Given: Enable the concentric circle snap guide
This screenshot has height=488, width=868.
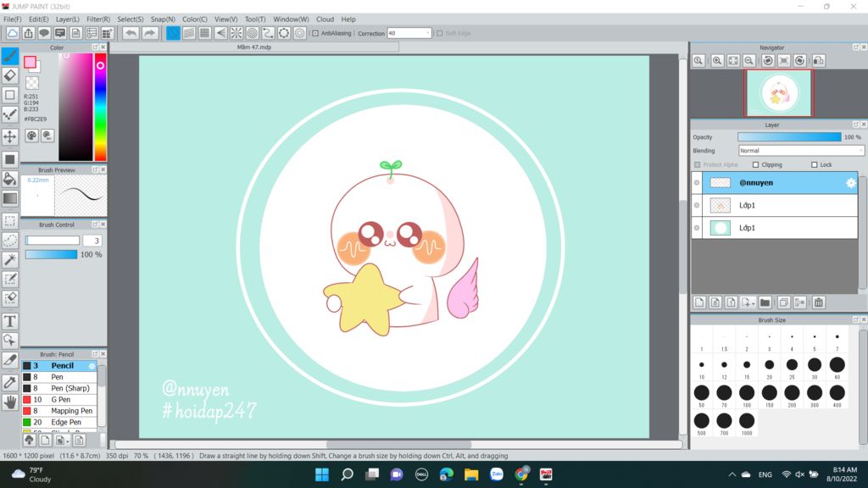Looking at the screenshot, I should (x=253, y=33).
